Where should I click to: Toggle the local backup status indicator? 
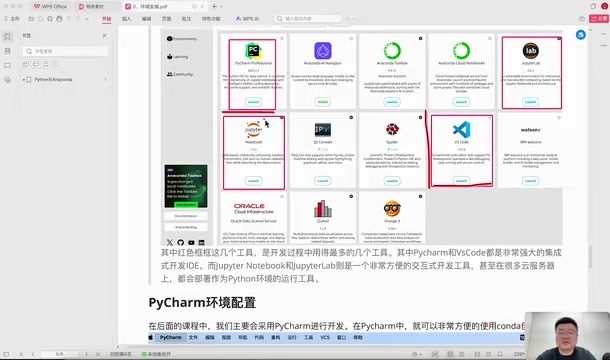point(156,354)
